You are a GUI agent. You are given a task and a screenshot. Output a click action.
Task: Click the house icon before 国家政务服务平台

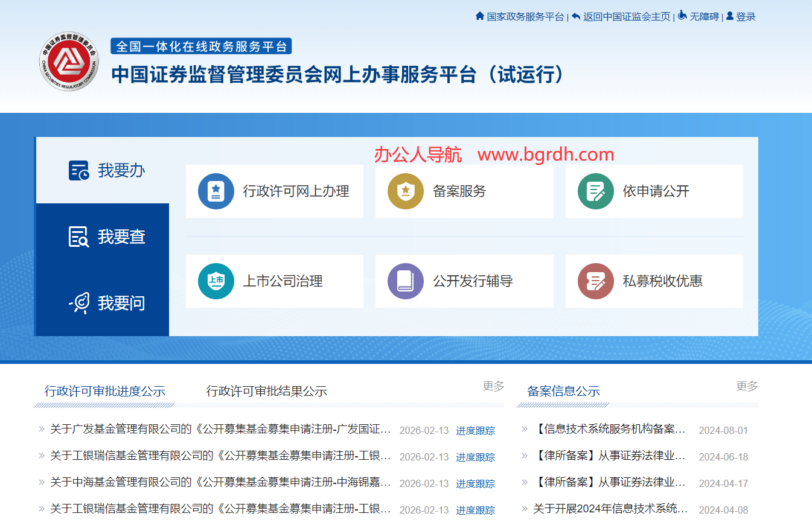click(x=480, y=16)
